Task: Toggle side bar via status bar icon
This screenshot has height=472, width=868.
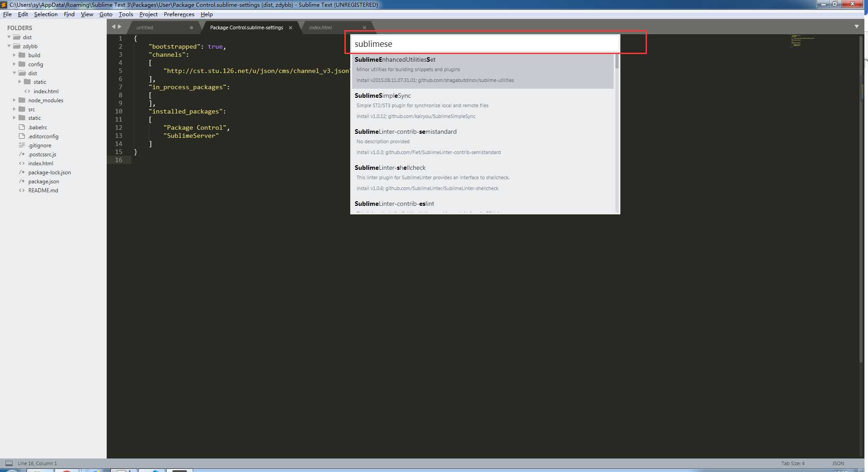Action: click(x=9, y=463)
